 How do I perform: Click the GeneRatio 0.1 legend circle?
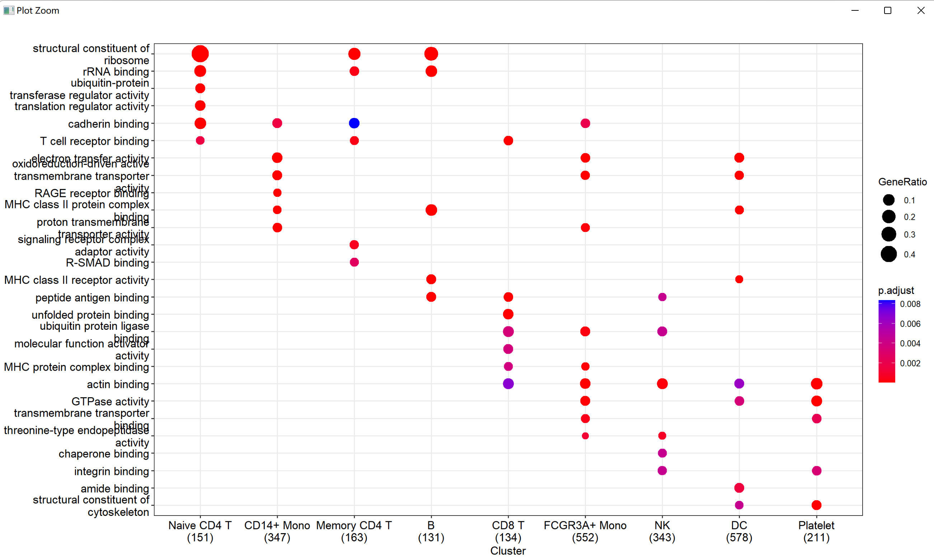tap(889, 200)
